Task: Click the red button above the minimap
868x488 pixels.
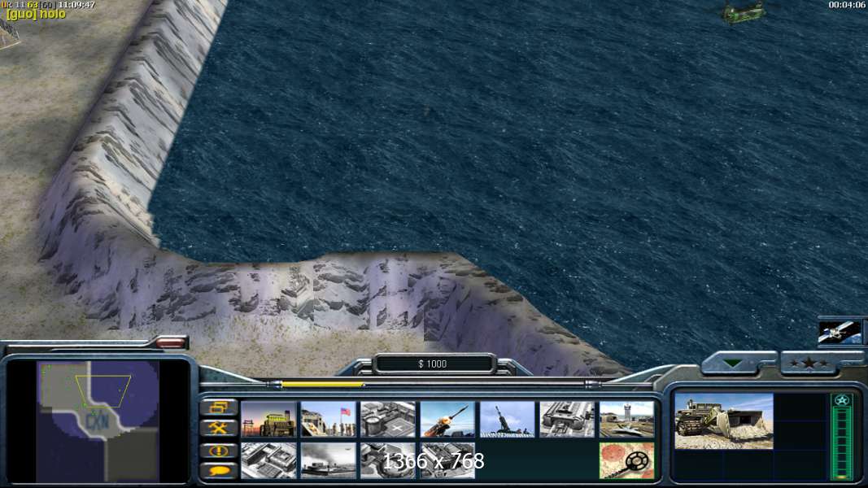Action: [x=171, y=343]
